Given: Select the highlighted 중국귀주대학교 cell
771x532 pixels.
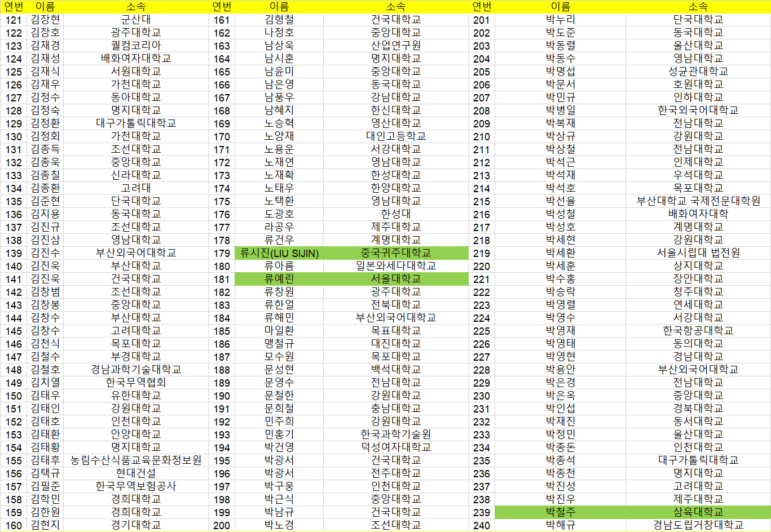Looking at the screenshot, I should coord(396,253).
